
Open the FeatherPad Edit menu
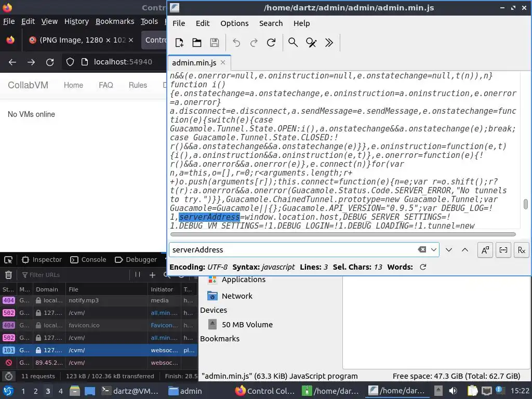coord(203,23)
